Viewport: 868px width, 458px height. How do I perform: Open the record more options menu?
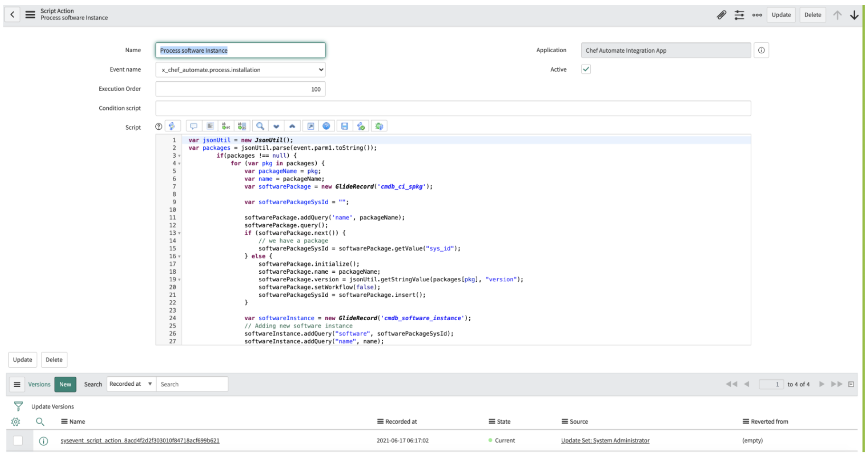pyautogui.click(x=757, y=15)
